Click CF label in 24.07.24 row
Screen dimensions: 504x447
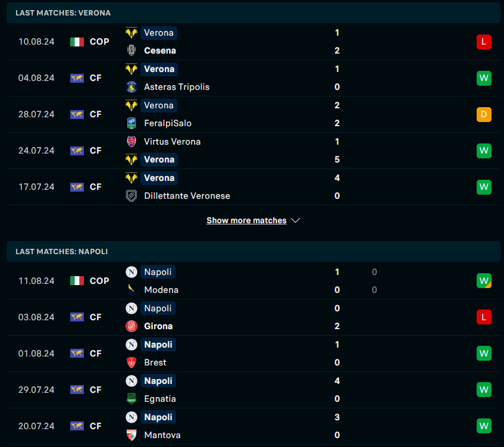(95, 151)
